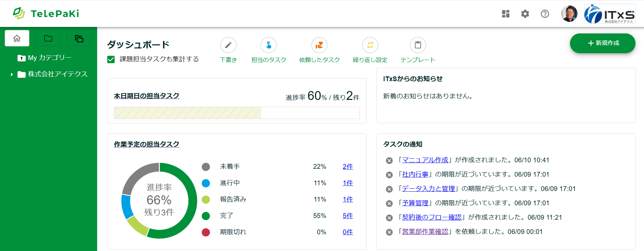Open the 5件 completed tasks link
This screenshot has height=251, width=644.
tap(347, 216)
